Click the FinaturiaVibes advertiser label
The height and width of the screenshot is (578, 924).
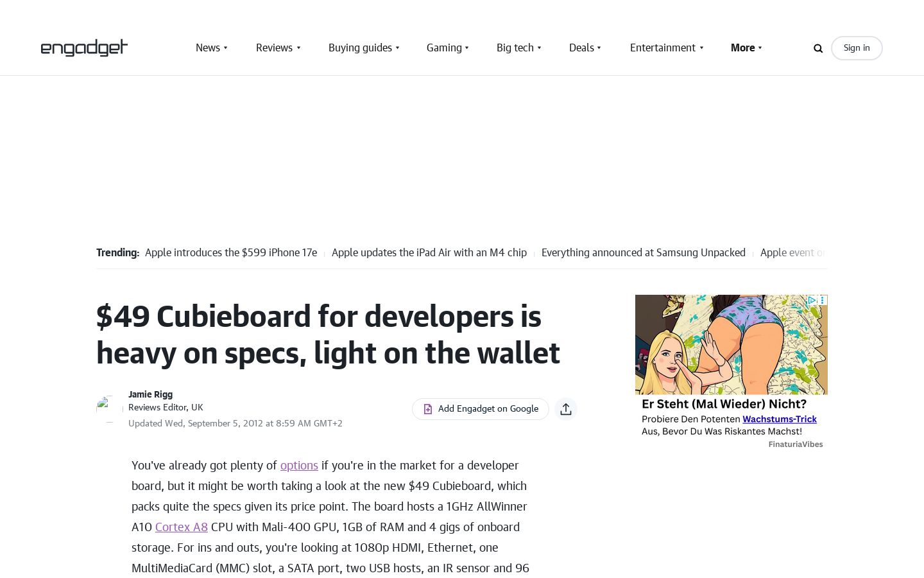click(x=796, y=444)
